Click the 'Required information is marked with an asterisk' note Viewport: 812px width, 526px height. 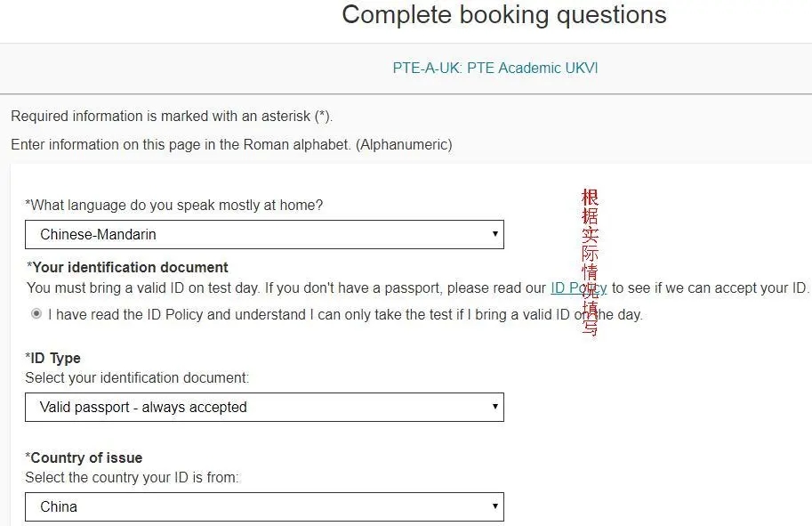[172, 116]
